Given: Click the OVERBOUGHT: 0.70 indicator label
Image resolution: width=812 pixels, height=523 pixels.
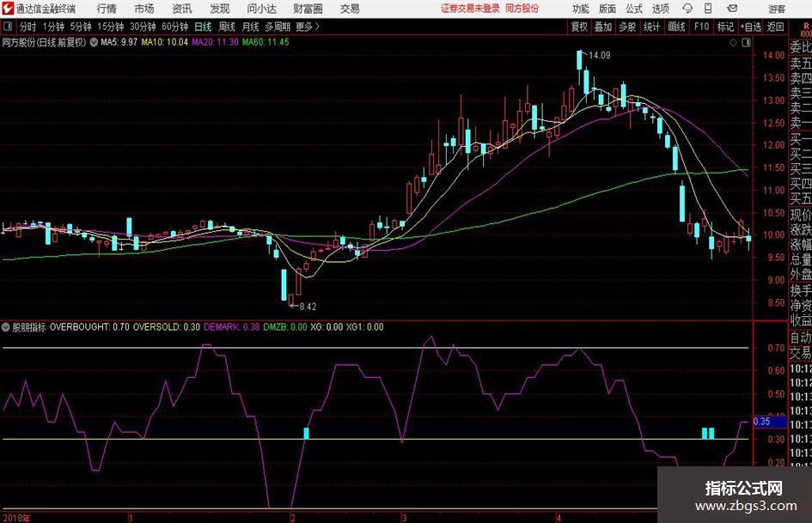Looking at the screenshot, I should pyautogui.click(x=89, y=327).
